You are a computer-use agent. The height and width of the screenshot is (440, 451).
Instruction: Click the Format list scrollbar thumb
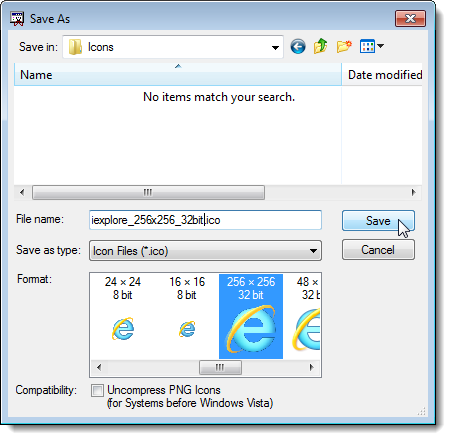click(x=220, y=367)
